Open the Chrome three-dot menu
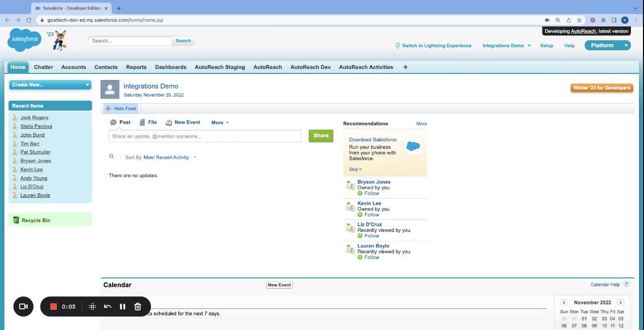This screenshot has height=330, width=644. [x=635, y=20]
